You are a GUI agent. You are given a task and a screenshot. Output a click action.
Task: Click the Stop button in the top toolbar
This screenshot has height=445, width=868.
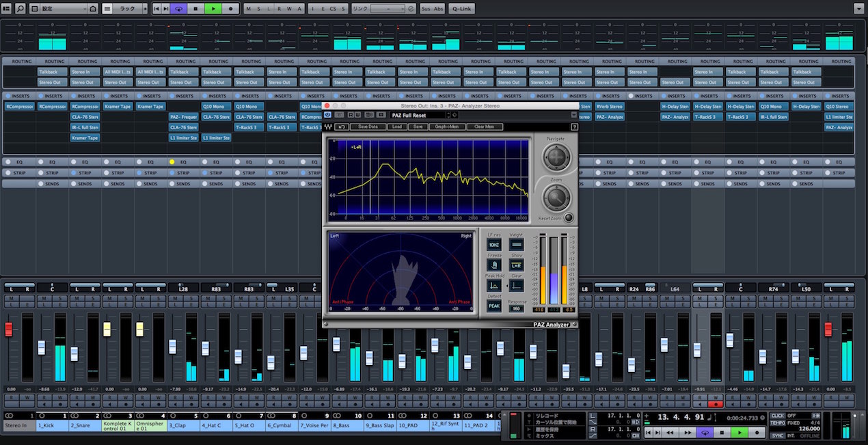[196, 9]
